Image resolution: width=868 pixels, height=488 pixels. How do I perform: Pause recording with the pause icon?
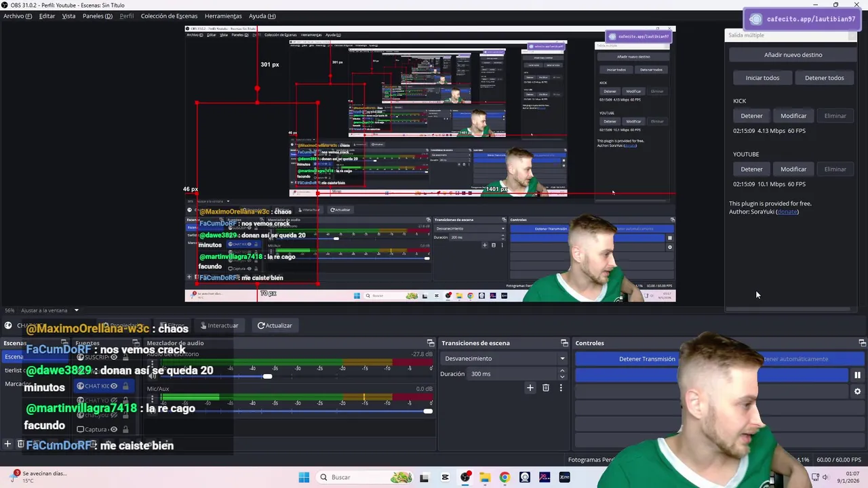[857, 375]
